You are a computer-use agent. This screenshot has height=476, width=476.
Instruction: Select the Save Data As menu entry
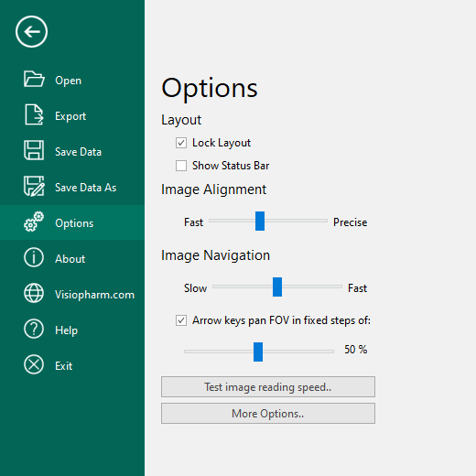72,187
